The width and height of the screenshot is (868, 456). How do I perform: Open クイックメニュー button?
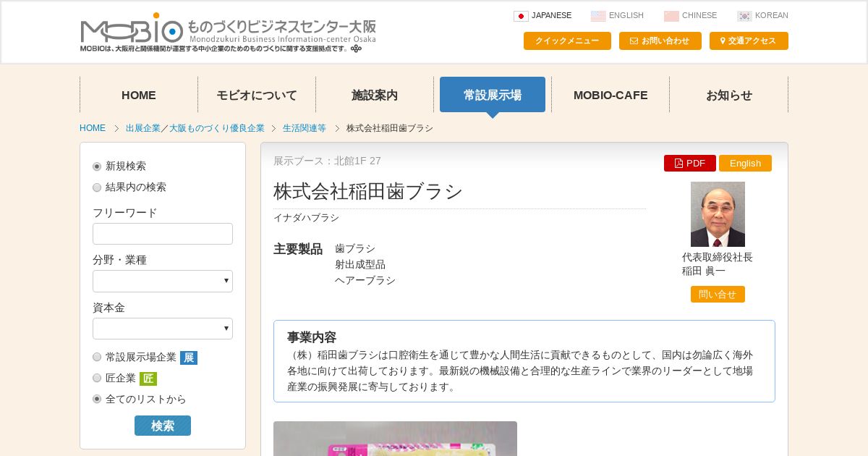[567, 41]
